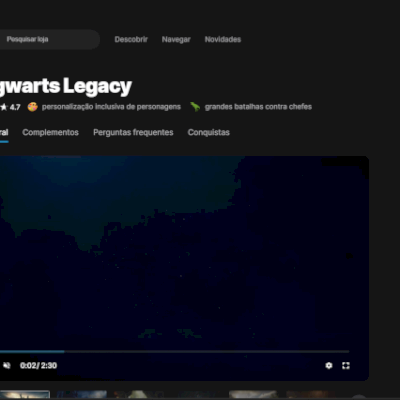This screenshot has width=400, height=400.
Task: Open the Descobrir store section
Action: (x=131, y=39)
